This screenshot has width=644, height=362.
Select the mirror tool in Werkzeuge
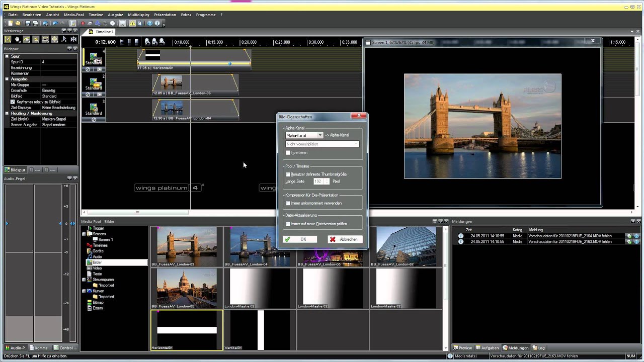73,39
